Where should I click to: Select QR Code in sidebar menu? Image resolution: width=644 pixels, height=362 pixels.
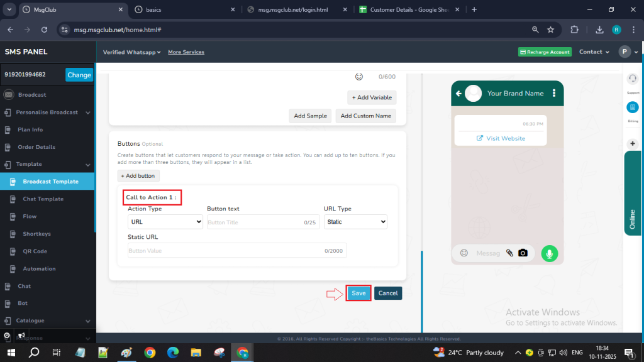[x=35, y=251]
